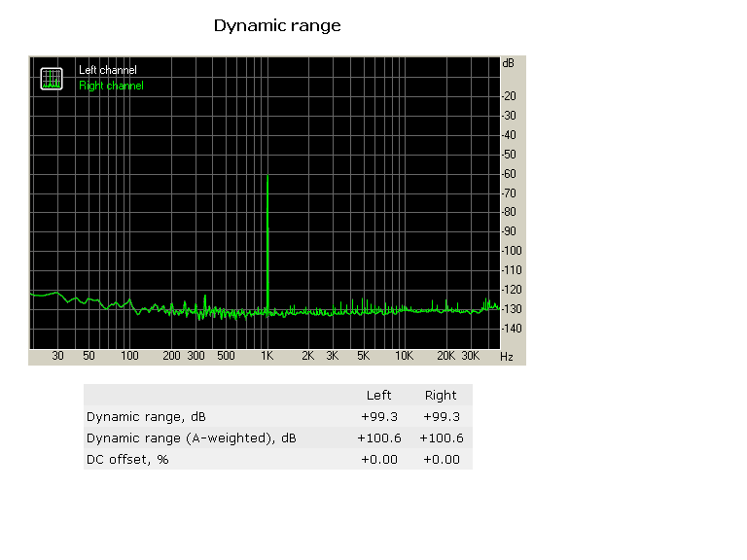Click the -60 dB axis label

click(509, 174)
